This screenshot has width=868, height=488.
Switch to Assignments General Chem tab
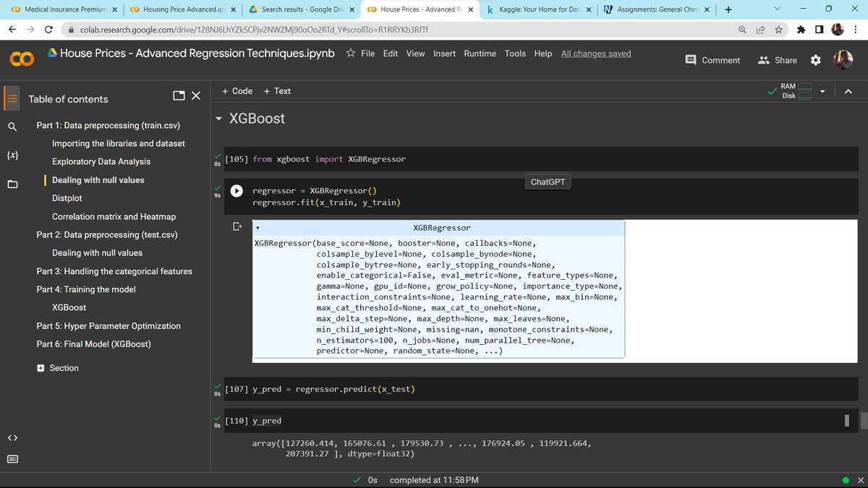pos(656,9)
